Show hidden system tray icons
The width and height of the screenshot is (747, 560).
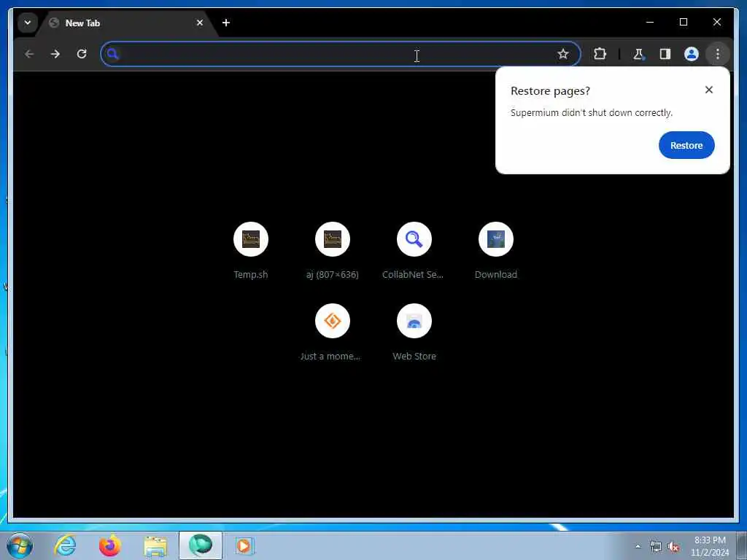pyautogui.click(x=638, y=546)
